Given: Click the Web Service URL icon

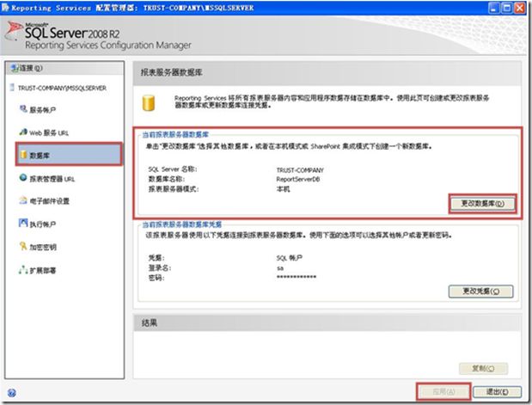Looking at the screenshot, I should coord(23,132).
